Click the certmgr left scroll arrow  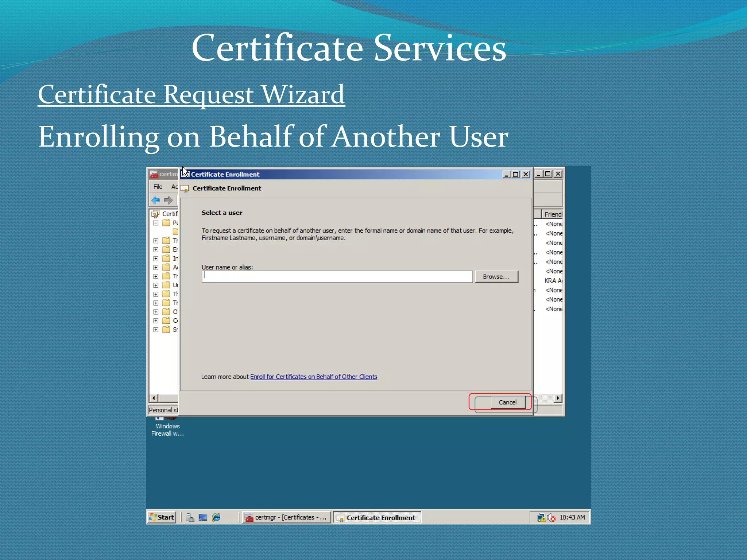click(154, 398)
